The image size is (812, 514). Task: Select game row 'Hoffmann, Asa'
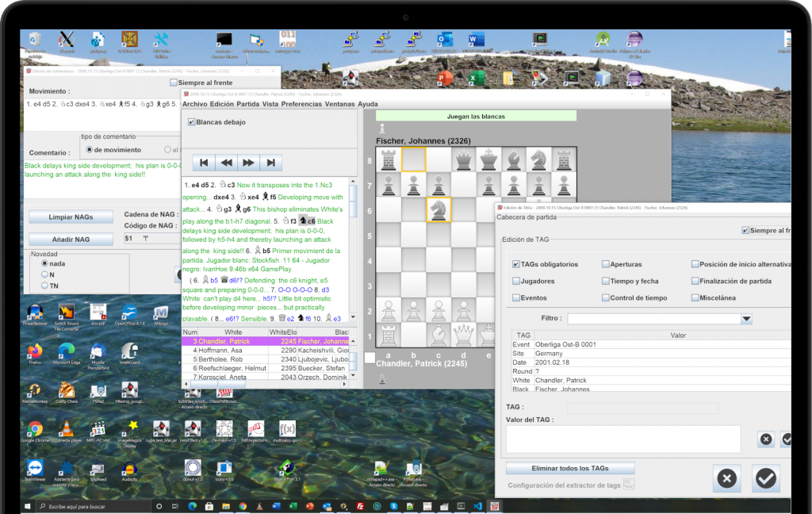click(x=266, y=351)
